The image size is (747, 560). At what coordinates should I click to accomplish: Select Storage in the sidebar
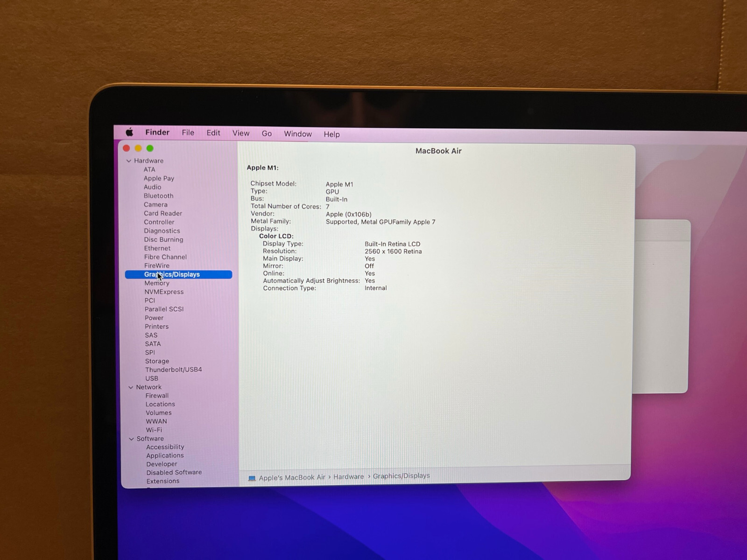[157, 361]
